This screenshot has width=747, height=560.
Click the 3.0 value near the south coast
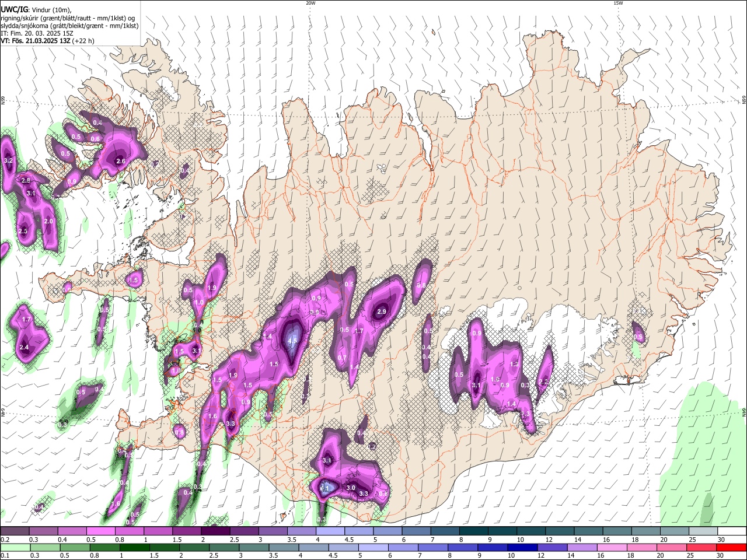click(351, 488)
